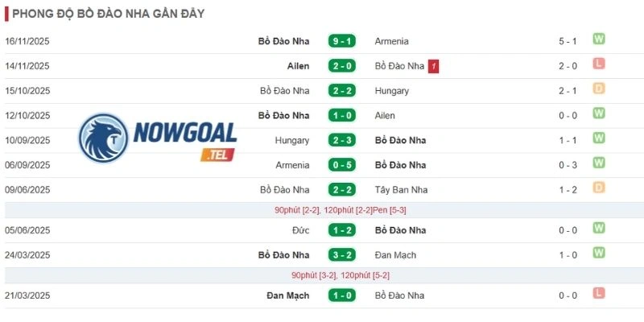Viewport: 644px width, 322px height.
Task: Click the Hungary away team on 15/10/2025
Action: (392, 91)
